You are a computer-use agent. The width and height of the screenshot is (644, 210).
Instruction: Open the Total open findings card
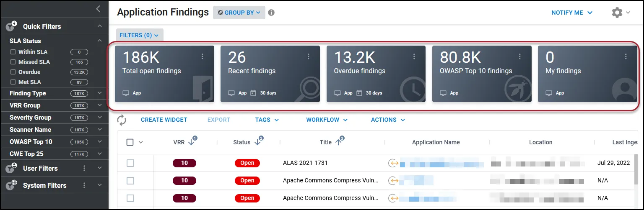point(164,74)
